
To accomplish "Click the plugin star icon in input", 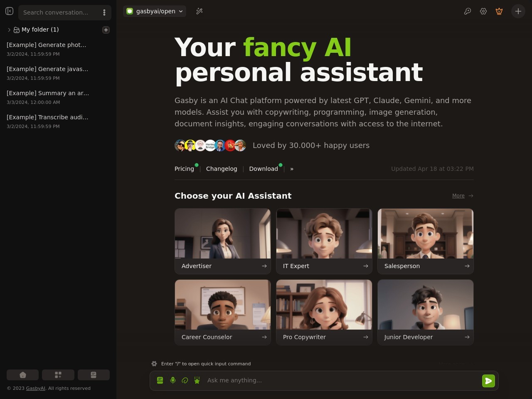I will (x=197, y=380).
